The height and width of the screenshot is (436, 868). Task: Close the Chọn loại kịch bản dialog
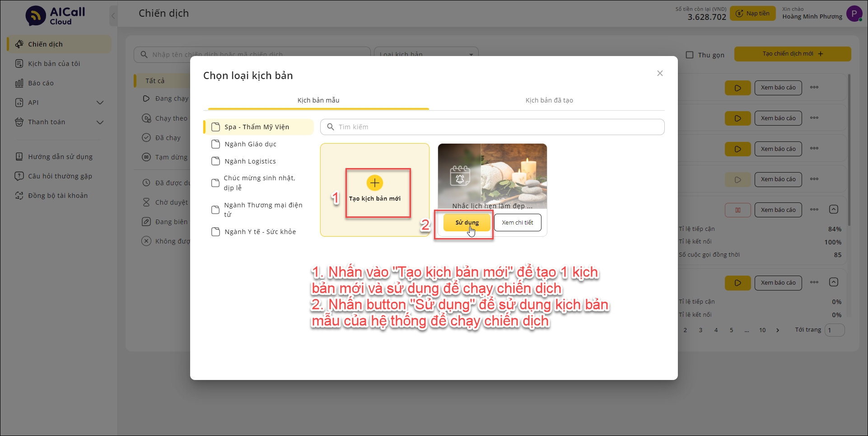(660, 73)
